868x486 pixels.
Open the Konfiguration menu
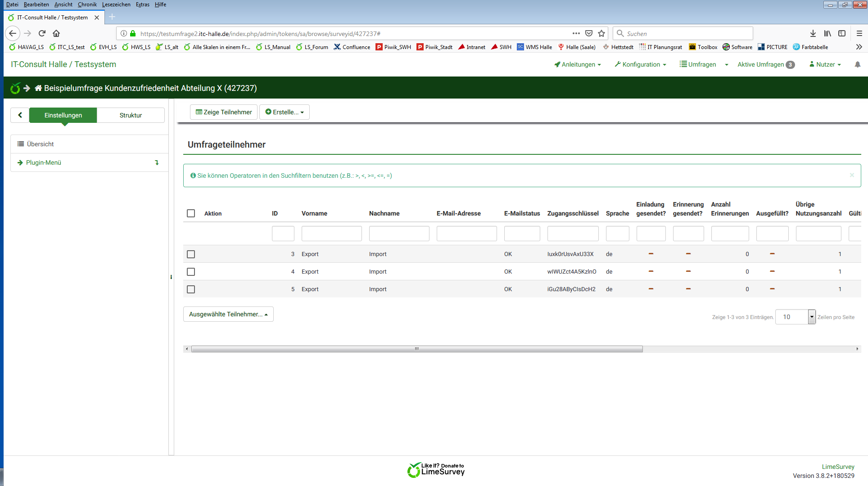640,65
